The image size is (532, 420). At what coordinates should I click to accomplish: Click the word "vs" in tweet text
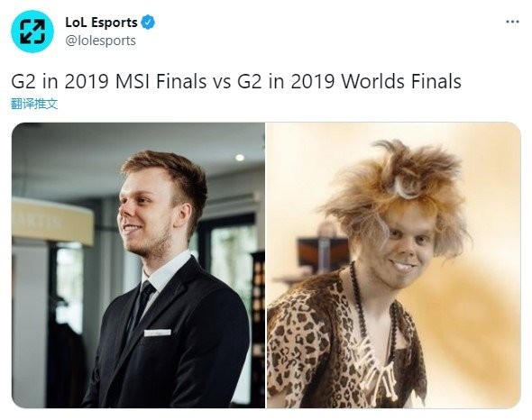(x=222, y=82)
